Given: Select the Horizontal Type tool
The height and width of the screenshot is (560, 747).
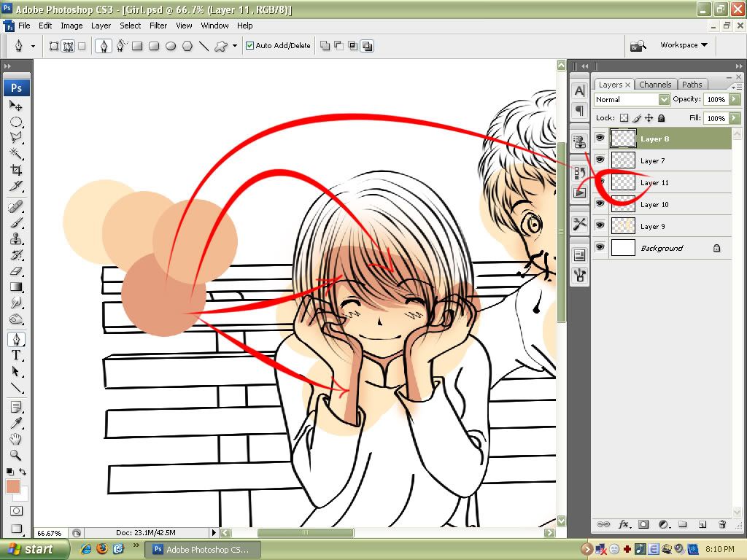Looking at the screenshot, I should tap(16, 355).
